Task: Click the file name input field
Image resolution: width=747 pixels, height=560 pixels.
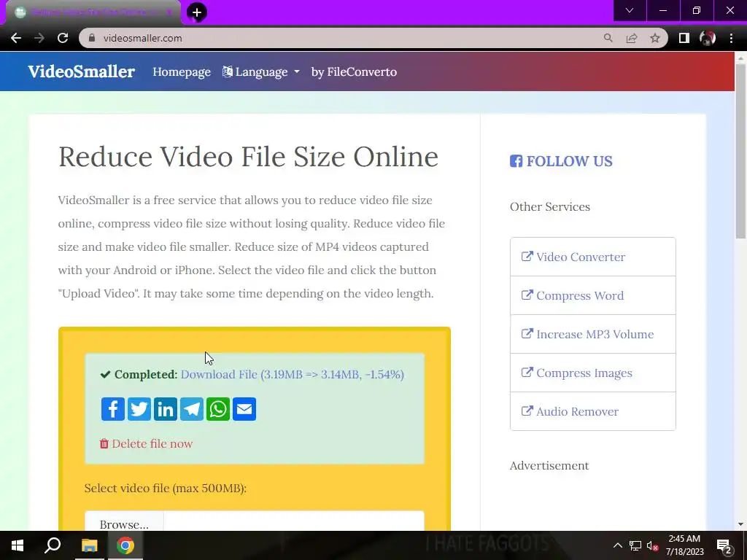Action: (293, 522)
